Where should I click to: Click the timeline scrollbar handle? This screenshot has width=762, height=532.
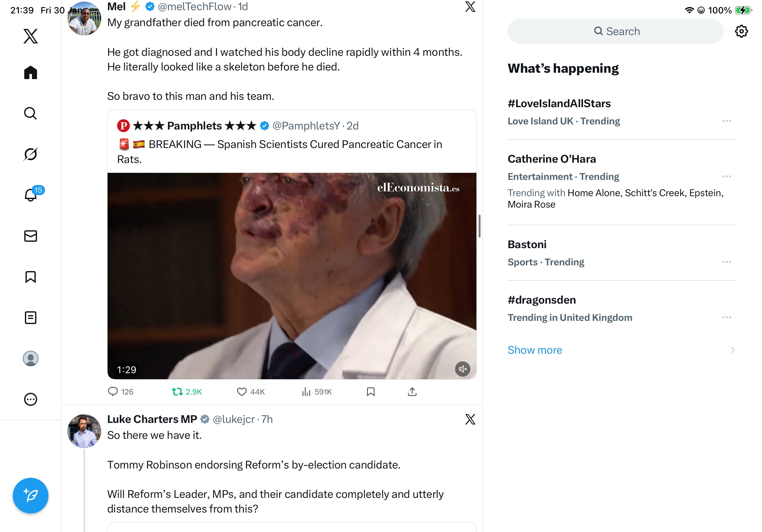tap(480, 226)
